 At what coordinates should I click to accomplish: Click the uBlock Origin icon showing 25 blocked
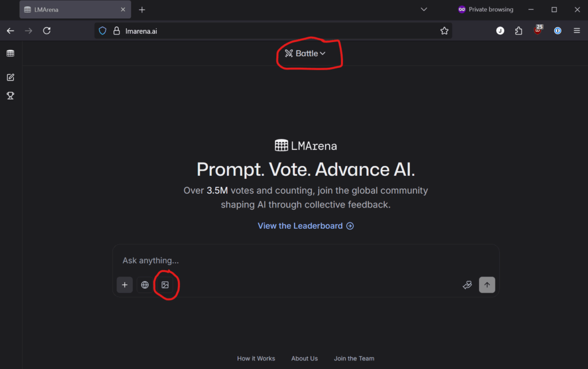point(537,30)
